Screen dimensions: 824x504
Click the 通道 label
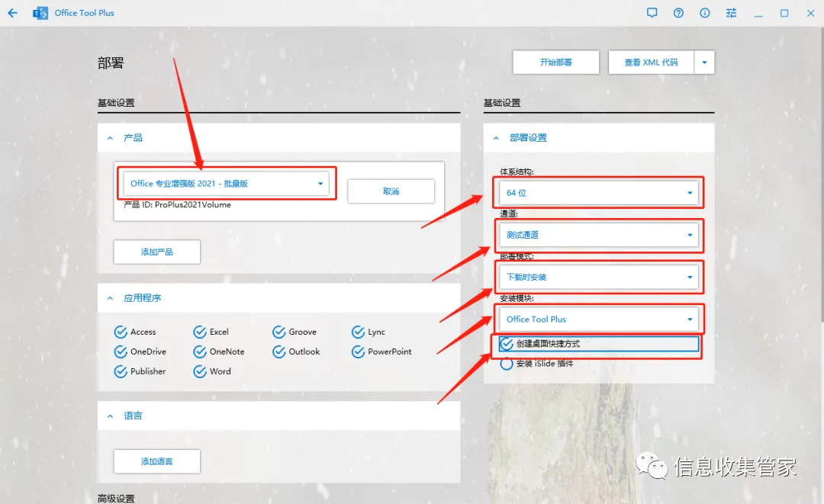pyautogui.click(x=509, y=213)
